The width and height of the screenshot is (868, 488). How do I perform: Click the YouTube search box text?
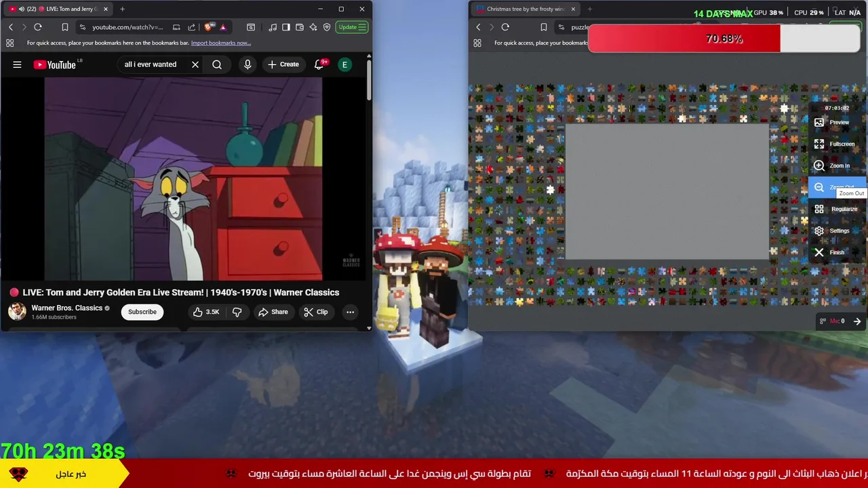[151, 64]
